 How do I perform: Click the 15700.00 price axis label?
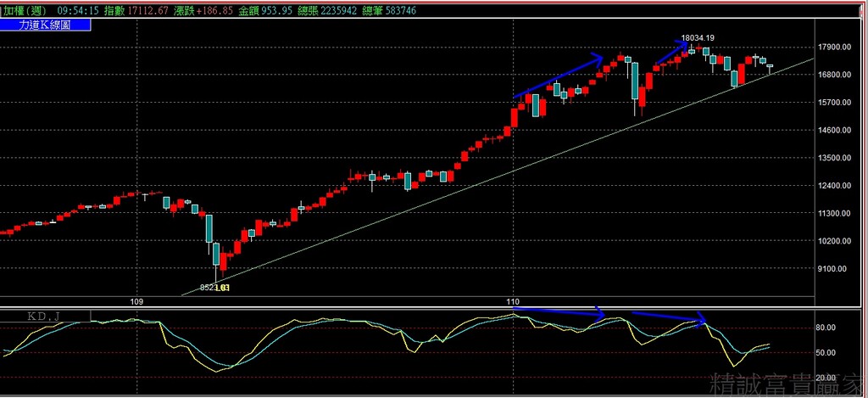(835, 103)
